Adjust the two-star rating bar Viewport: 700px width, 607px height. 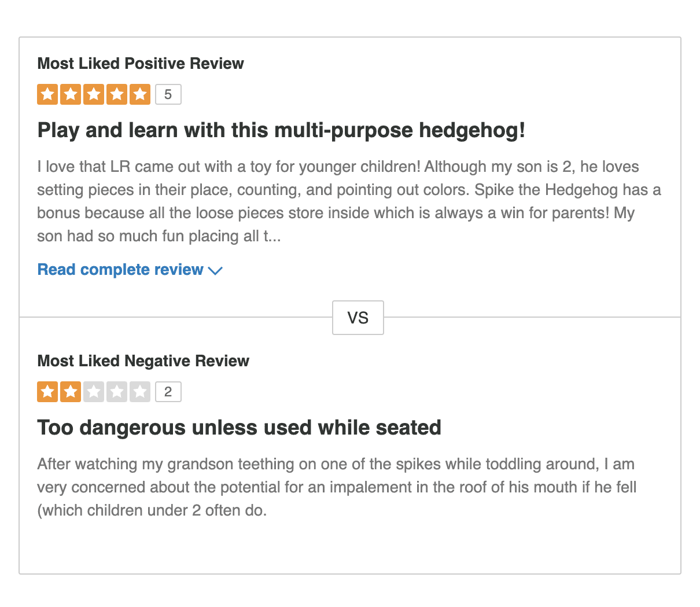(94, 392)
